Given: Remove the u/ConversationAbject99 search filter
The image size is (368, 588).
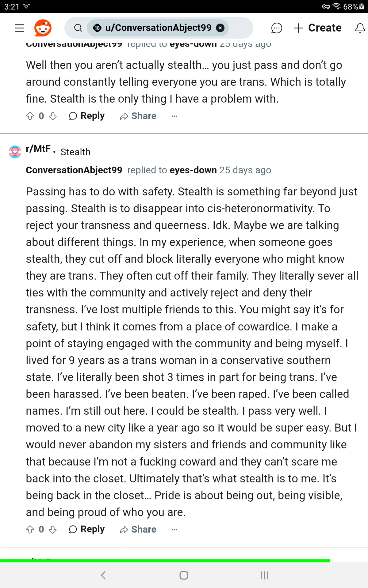Looking at the screenshot, I should [x=220, y=28].
